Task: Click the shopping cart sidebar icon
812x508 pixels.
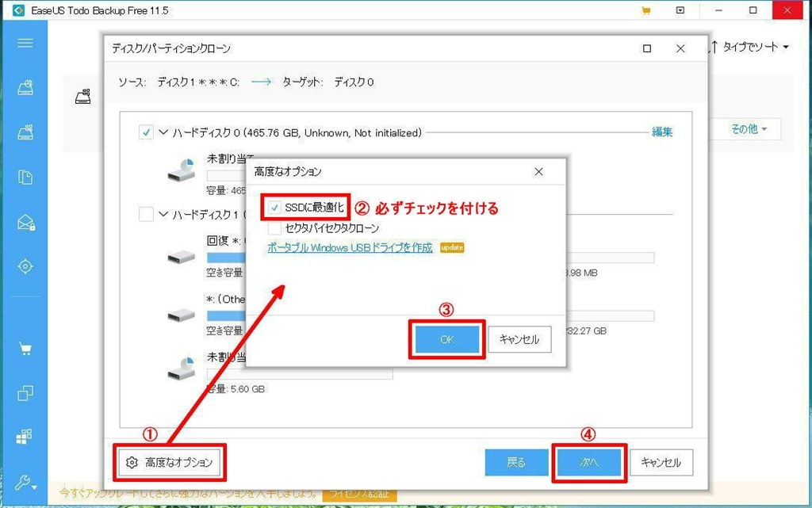Action: pos(25,349)
